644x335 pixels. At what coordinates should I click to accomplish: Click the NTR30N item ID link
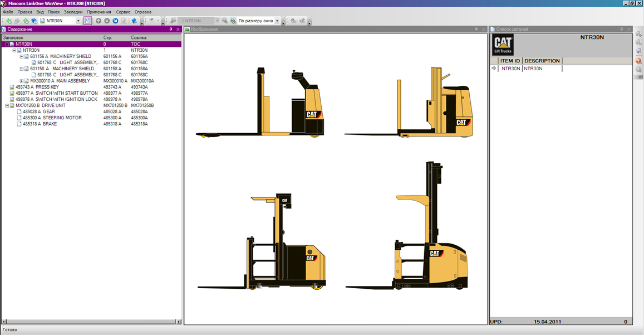(x=510, y=69)
